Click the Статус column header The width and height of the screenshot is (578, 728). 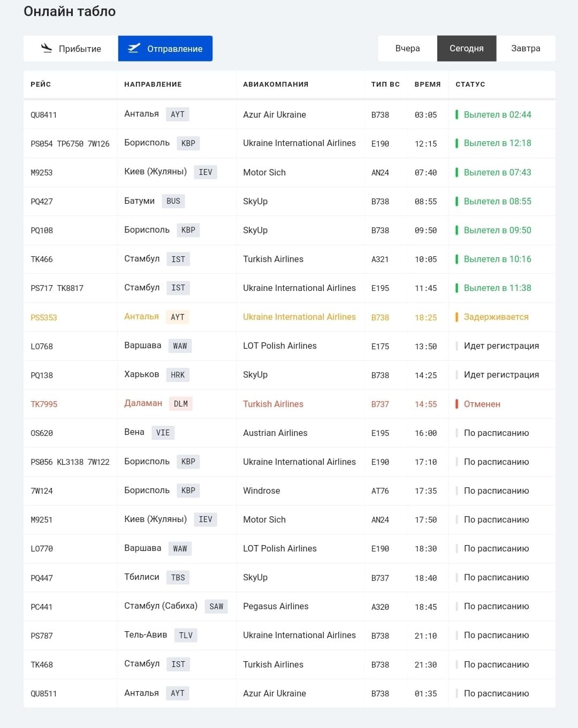[470, 84]
